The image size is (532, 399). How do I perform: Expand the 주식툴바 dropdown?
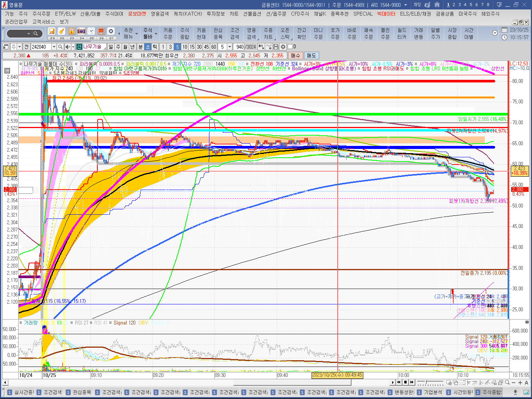tap(155, 33)
